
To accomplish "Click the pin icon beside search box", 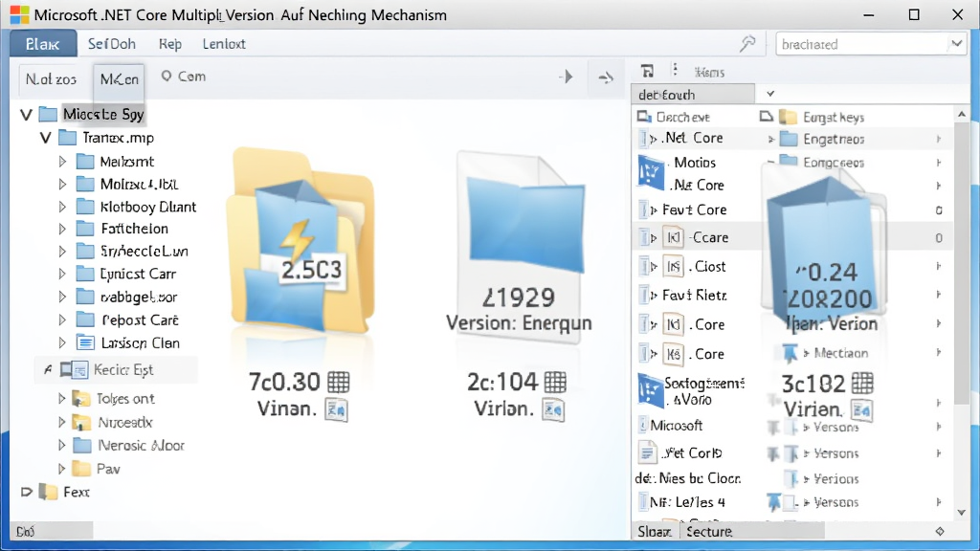I will pyautogui.click(x=747, y=44).
